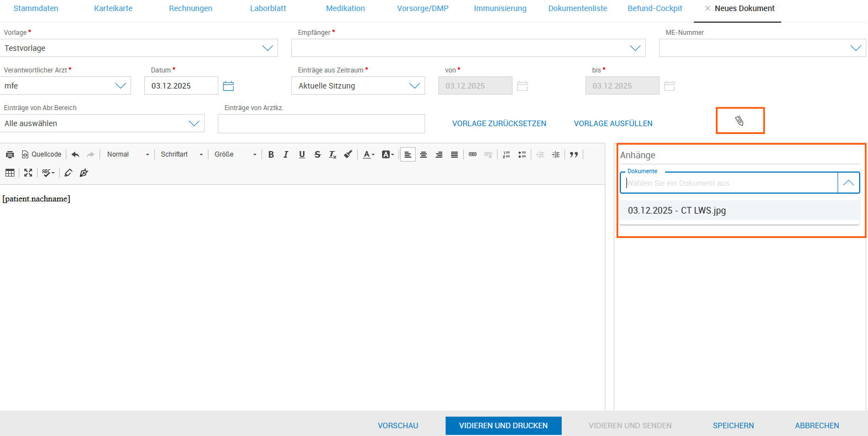The image size is (868, 436).
Task: Select the CT LWS.jpg attachment entry
Action: [x=677, y=210]
